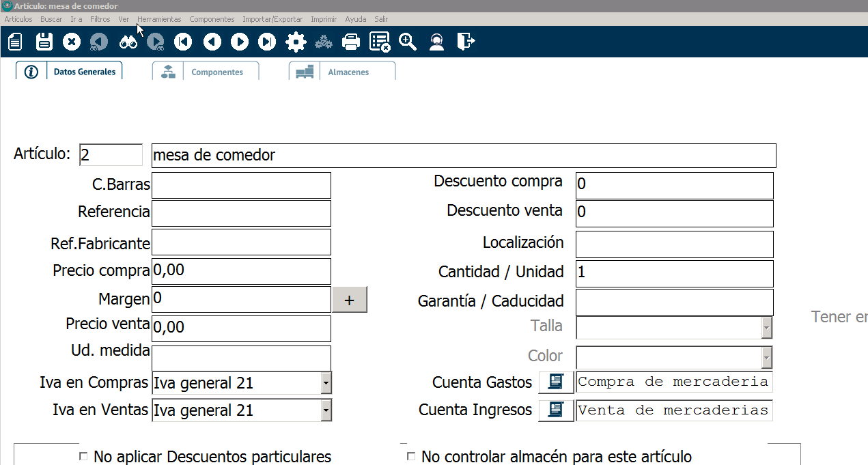Click the Precio compra input field
This screenshot has width=868, height=465.
tap(240, 271)
